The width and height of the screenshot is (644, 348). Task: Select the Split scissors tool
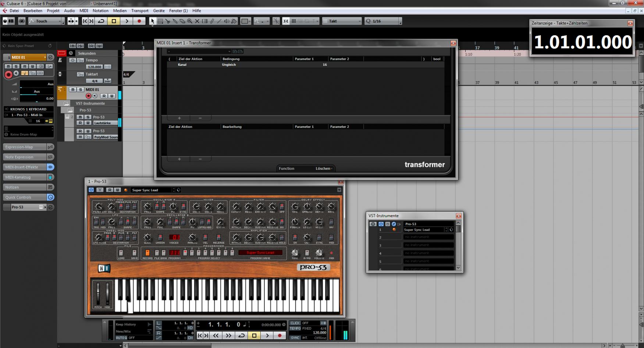(168, 21)
